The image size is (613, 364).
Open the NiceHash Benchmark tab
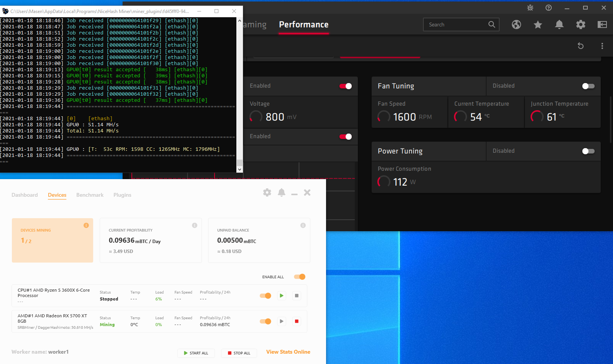[90, 195]
